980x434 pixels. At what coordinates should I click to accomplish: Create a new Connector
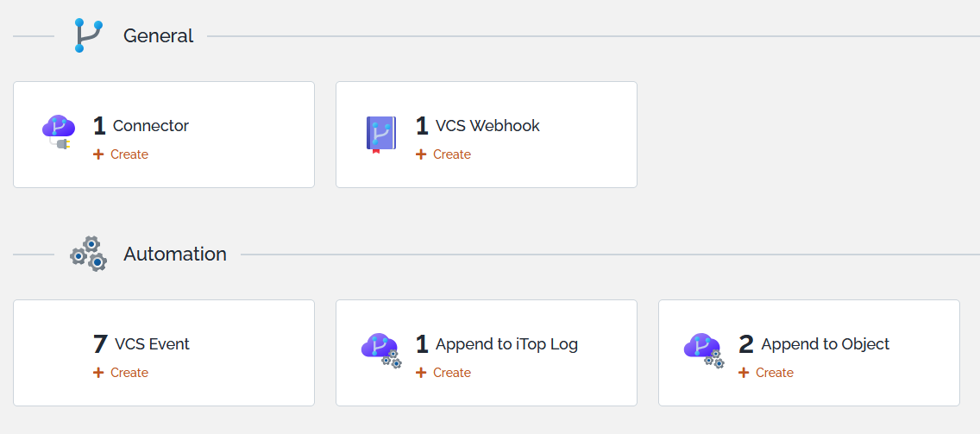coord(121,154)
